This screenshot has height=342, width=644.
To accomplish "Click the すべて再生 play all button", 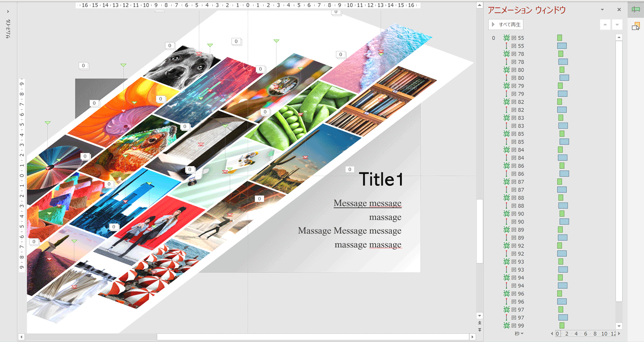I will pyautogui.click(x=506, y=25).
